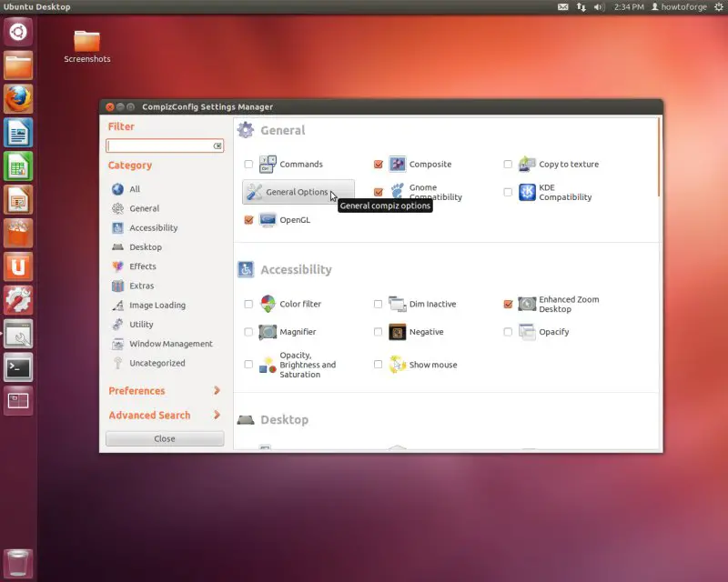Open the Trash in launcher
The image size is (728, 582).
[x=18, y=564]
